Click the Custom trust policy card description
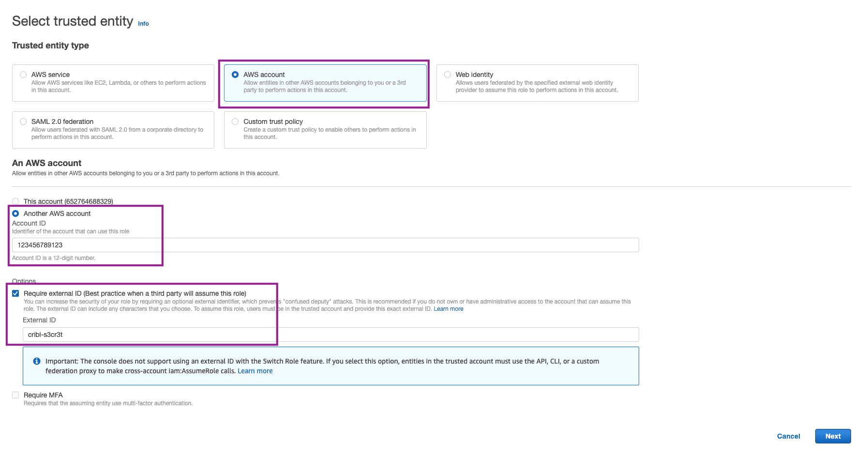868x472 pixels. [x=329, y=133]
